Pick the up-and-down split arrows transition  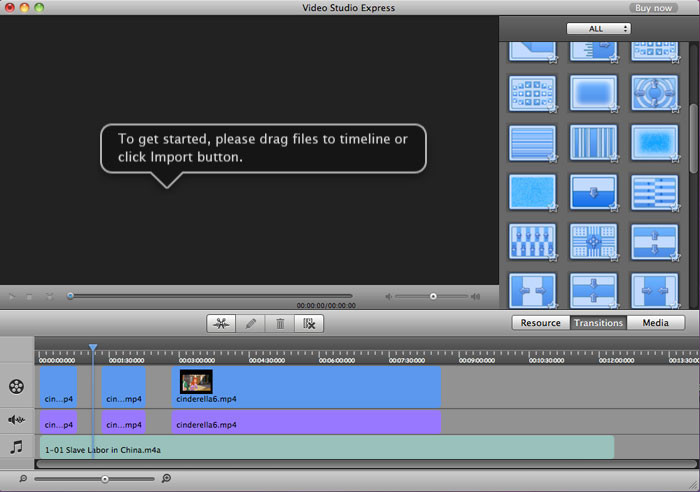pos(654,242)
